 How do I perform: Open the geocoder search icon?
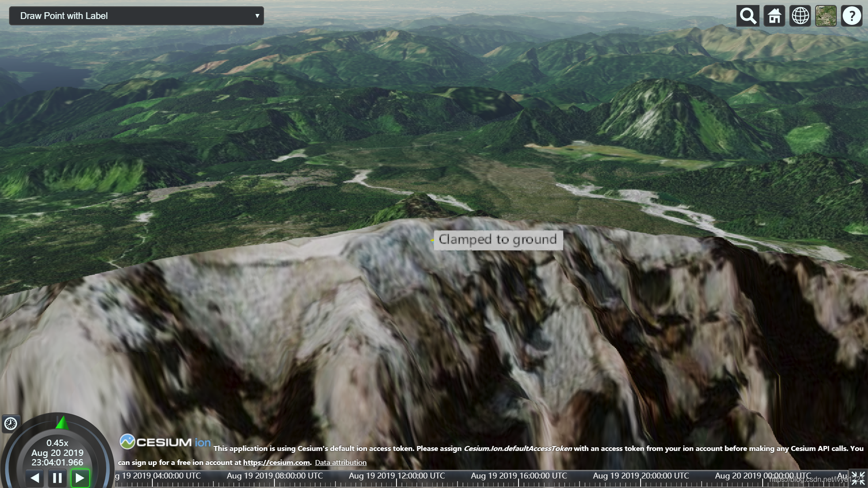(748, 16)
